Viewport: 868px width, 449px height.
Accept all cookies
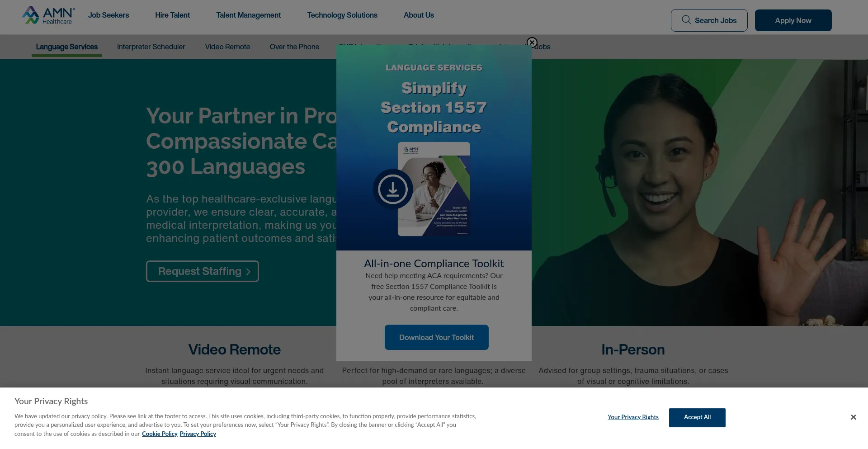697,417
